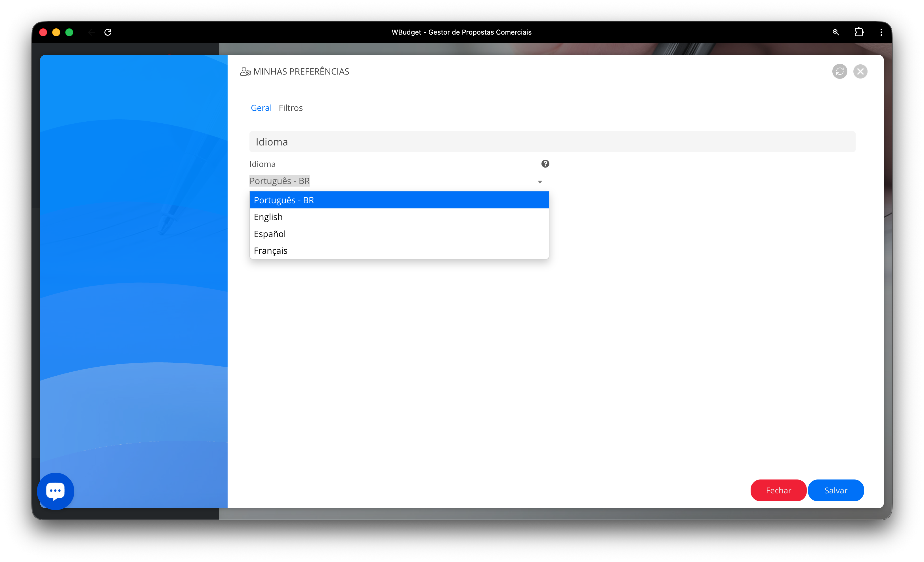
Task: Collapse the Idioma dropdown arrow
Action: click(x=540, y=182)
